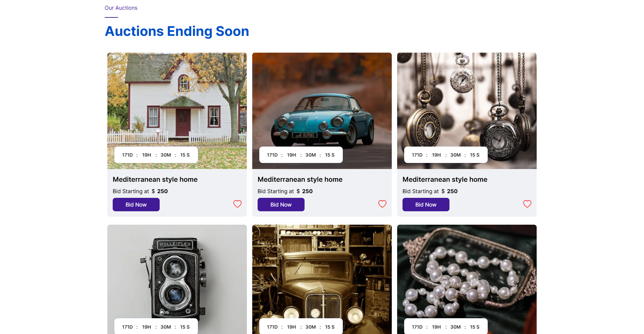Open title link under pocket watches photo
644x334 pixels.
tap(445, 179)
